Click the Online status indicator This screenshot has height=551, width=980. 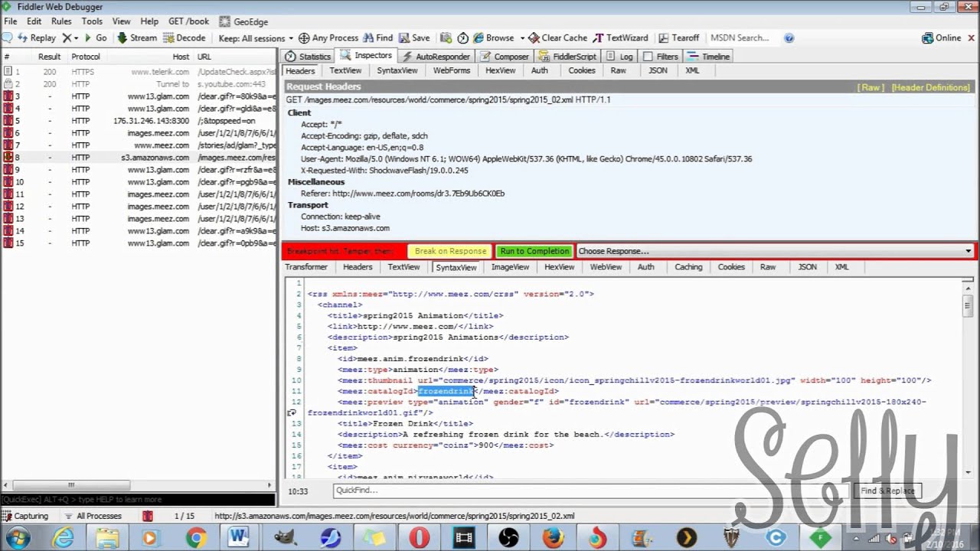pos(942,37)
